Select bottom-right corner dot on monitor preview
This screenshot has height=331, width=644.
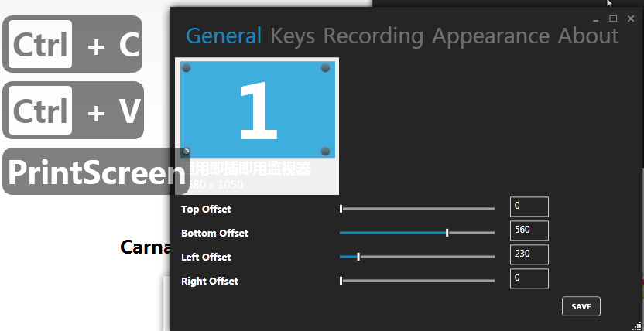[x=326, y=151]
